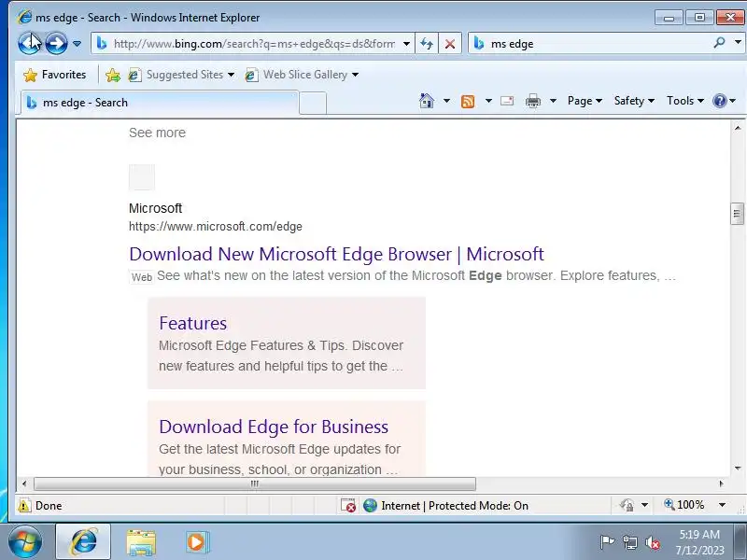The image size is (747, 560).
Task: Click the privacy report status icon
Action: point(627,505)
